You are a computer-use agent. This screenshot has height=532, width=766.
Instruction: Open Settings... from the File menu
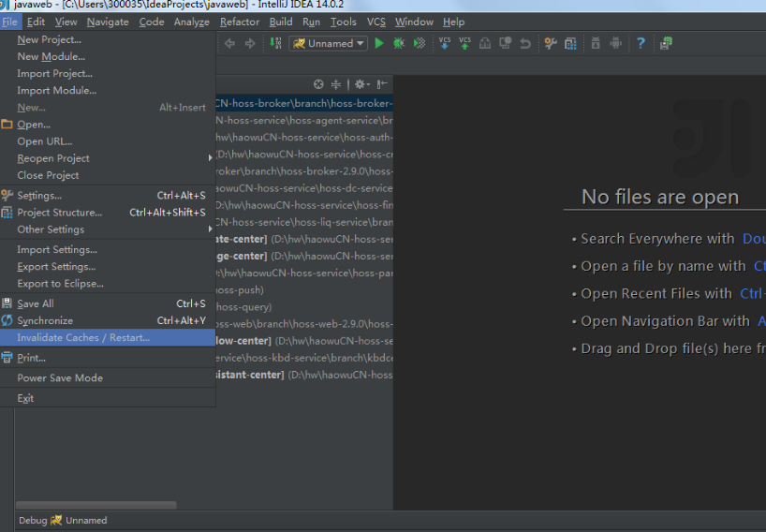coord(108,196)
